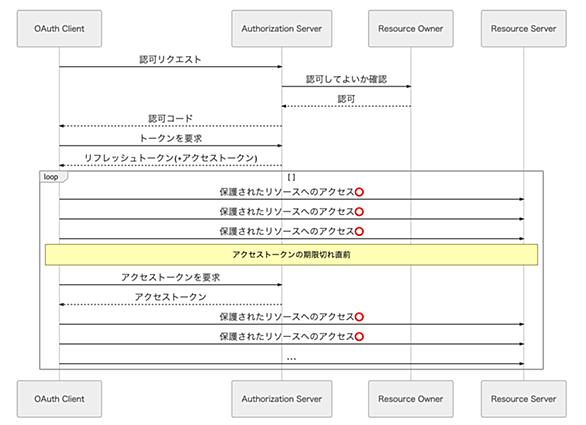The width and height of the screenshot is (586, 425).
Task: Select the top Resource Server box
Action: point(523,28)
